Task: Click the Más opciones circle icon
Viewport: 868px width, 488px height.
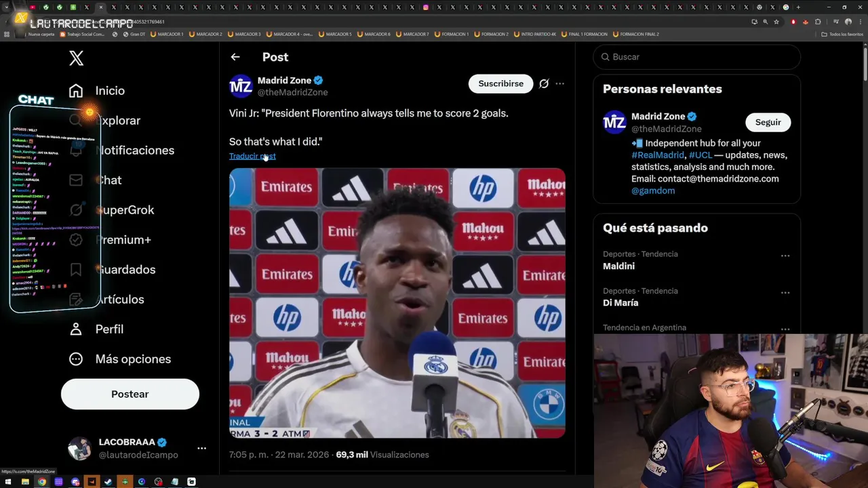Action: [76, 359]
